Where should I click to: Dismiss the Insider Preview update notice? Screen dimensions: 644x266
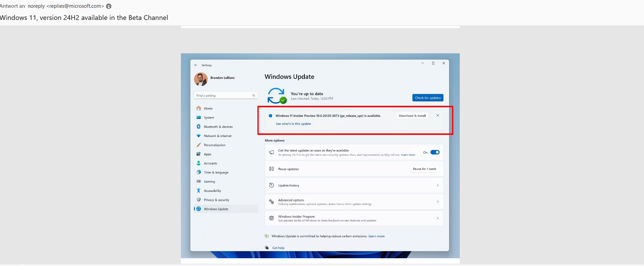click(x=438, y=115)
